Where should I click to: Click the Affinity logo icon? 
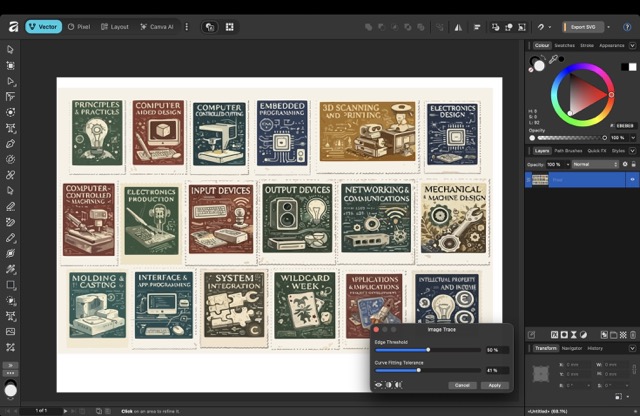[x=13, y=27]
